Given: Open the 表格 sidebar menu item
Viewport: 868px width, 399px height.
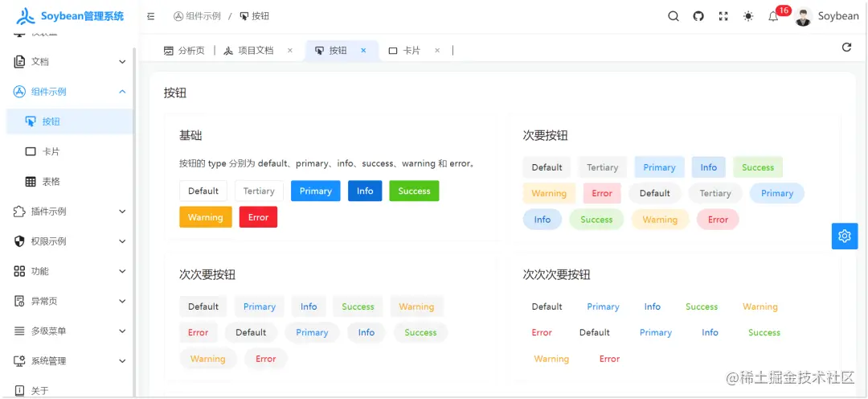Looking at the screenshot, I should [x=70, y=181].
